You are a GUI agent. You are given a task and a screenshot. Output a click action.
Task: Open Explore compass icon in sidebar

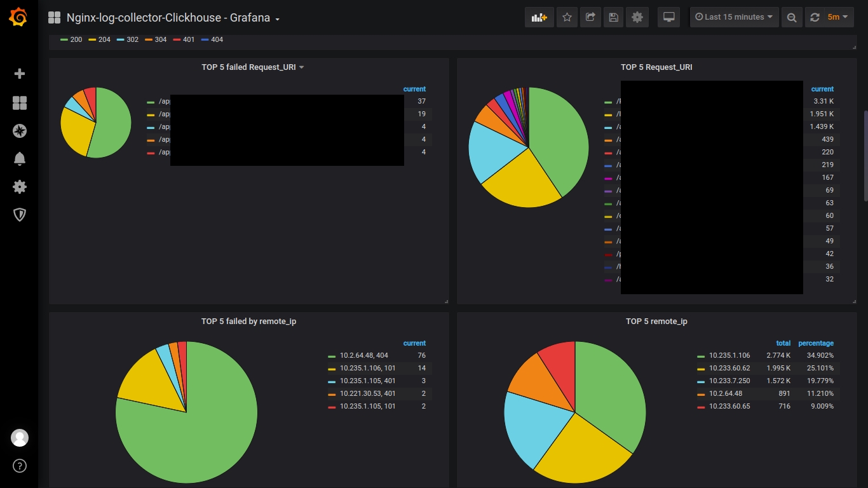pyautogui.click(x=20, y=131)
